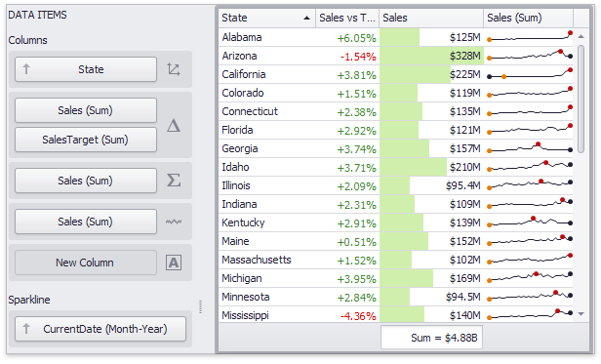Toggle sort arrow on State data item

(26, 69)
